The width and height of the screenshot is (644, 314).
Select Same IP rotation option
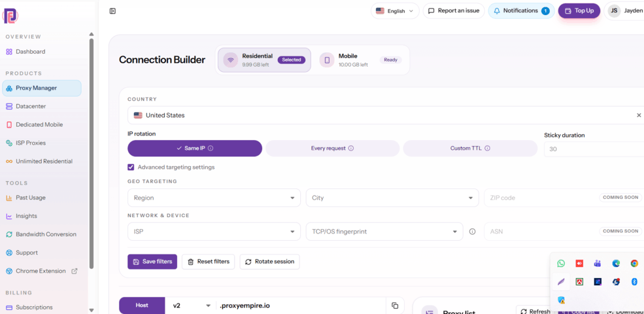tap(195, 148)
